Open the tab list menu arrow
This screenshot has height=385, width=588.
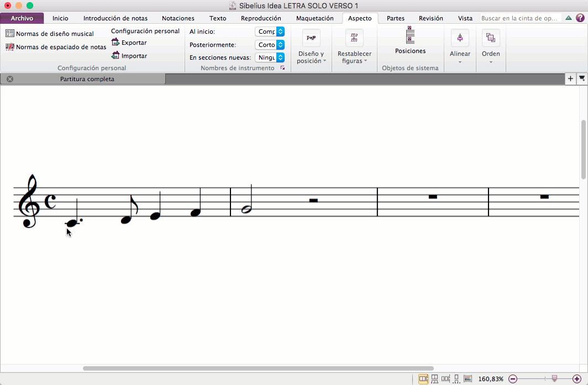tap(582, 79)
